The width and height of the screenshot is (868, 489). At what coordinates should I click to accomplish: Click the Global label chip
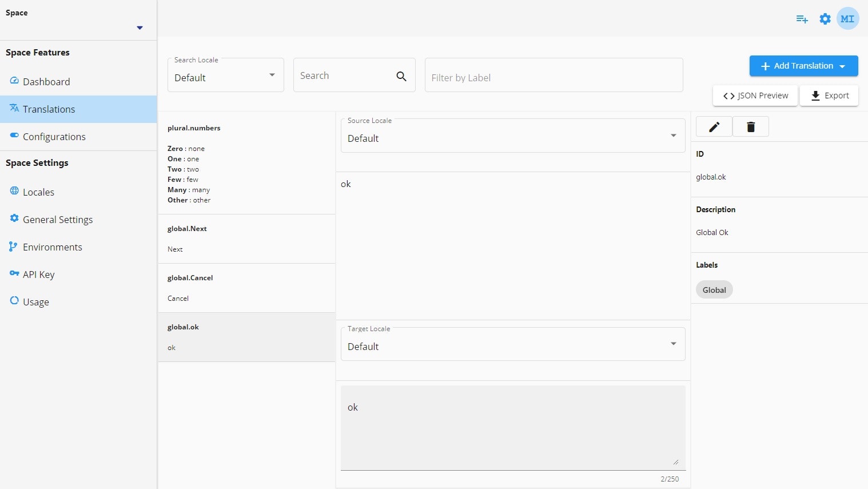[x=714, y=290]
